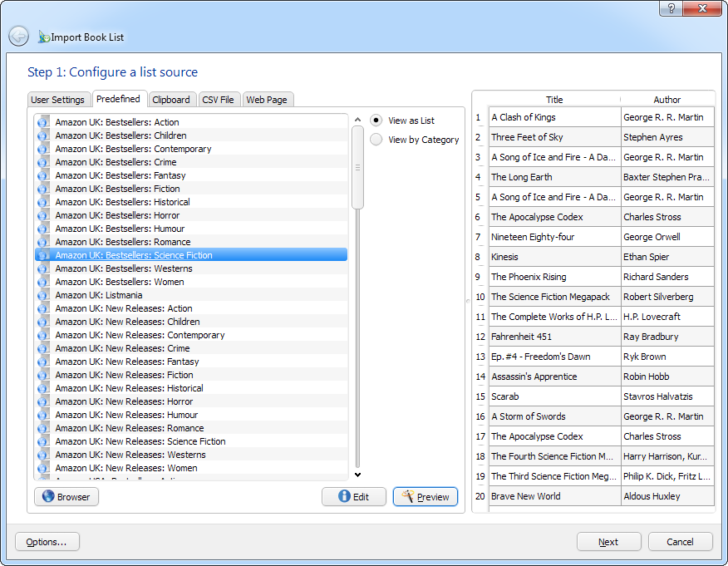Go to the Web Page tab
This screenshot has width=728, height=566.
267,100
